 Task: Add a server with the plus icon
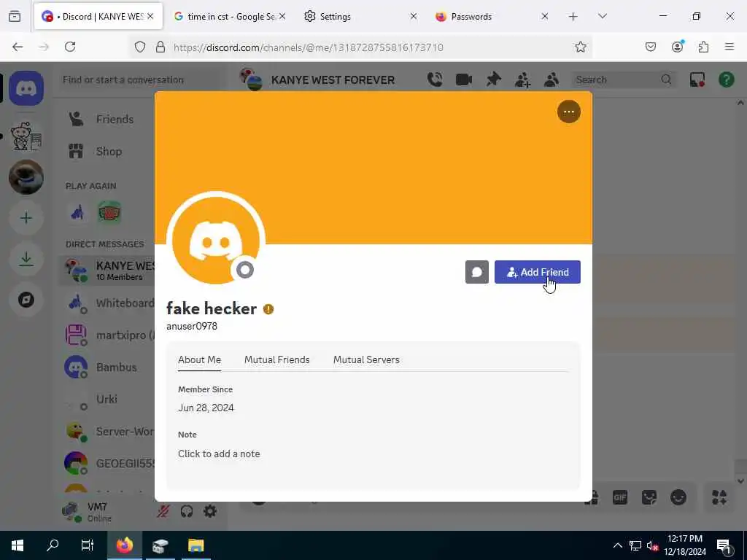point(26,218)
